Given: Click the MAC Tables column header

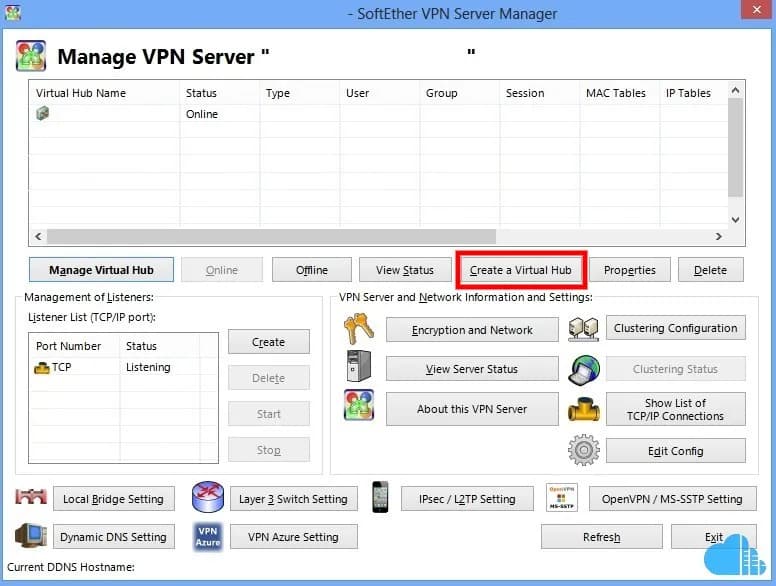Looking at the screenshot, I should point(620,93).
